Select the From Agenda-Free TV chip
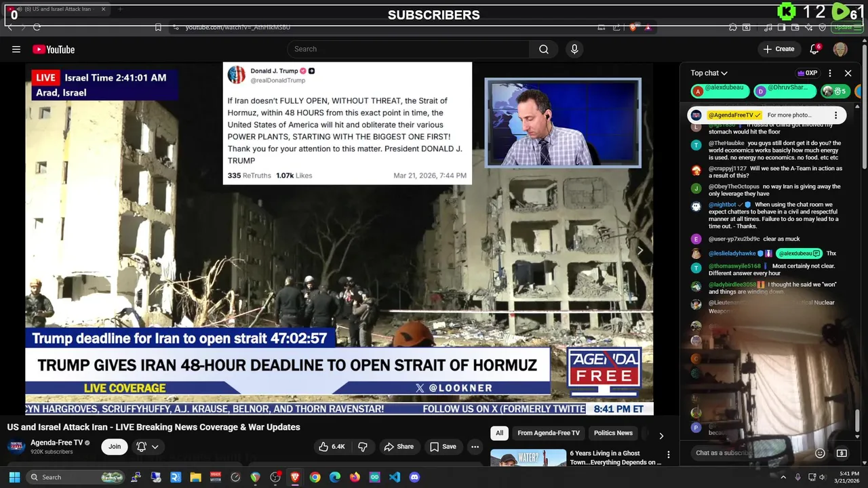 coord(549,433)
